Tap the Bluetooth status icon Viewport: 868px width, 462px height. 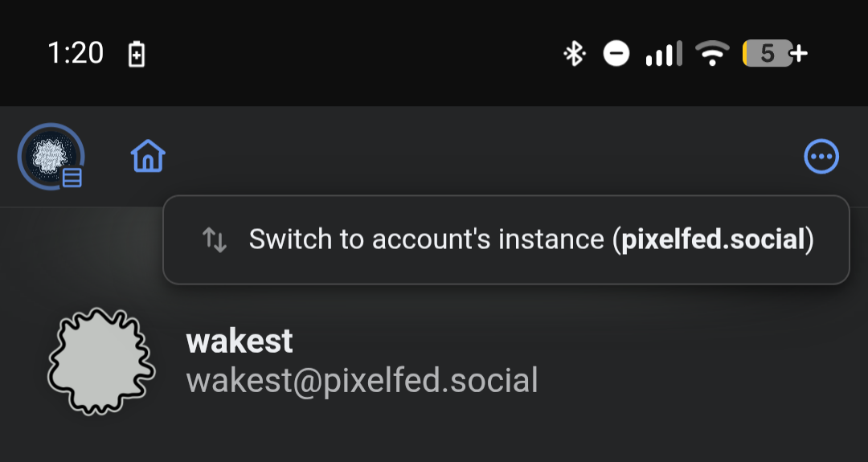[x=573, y=54]
